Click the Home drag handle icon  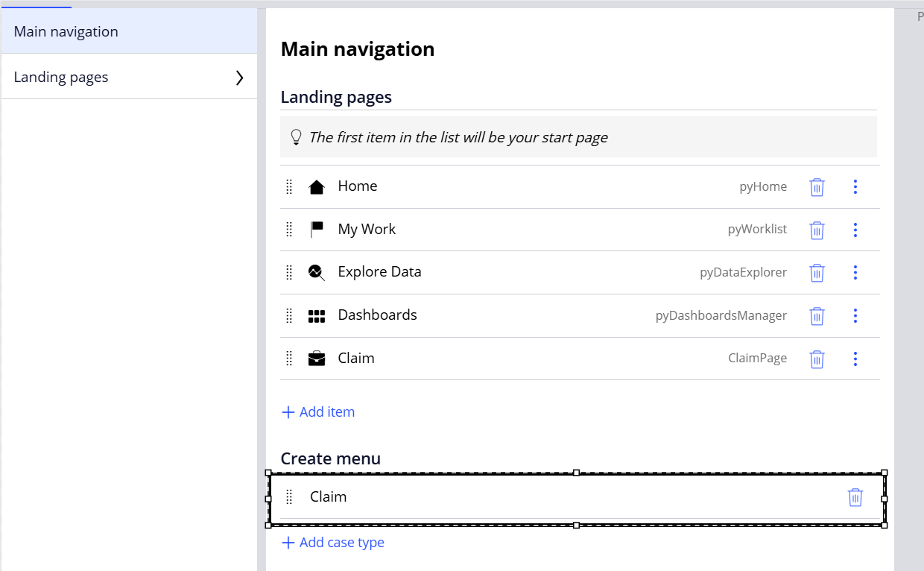point(290,187)
